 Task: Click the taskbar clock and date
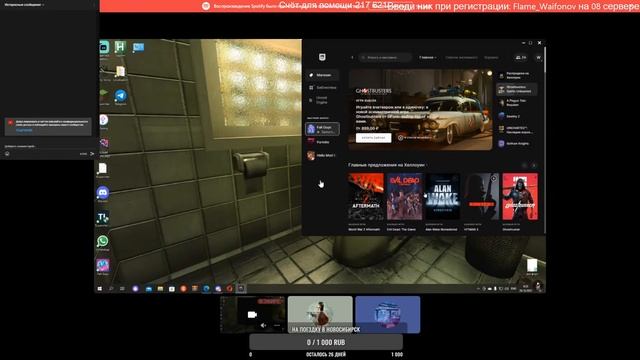click(x=525, y=289)
